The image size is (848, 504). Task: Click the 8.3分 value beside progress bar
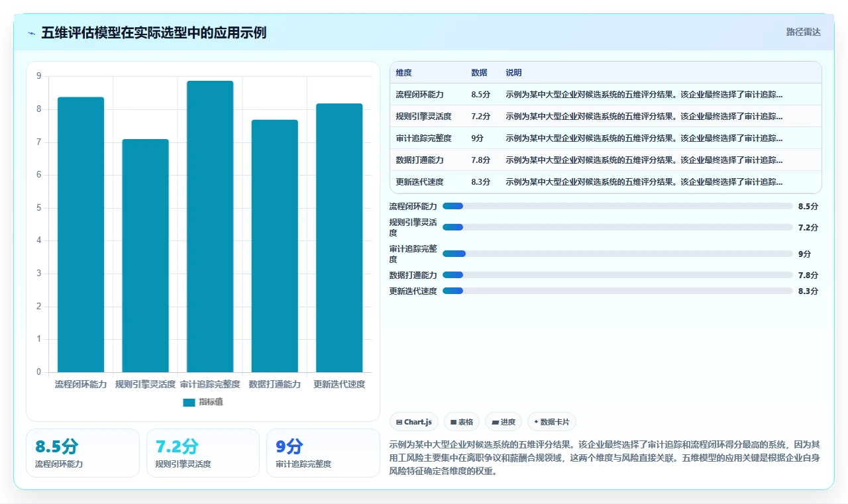pos(808,291)
